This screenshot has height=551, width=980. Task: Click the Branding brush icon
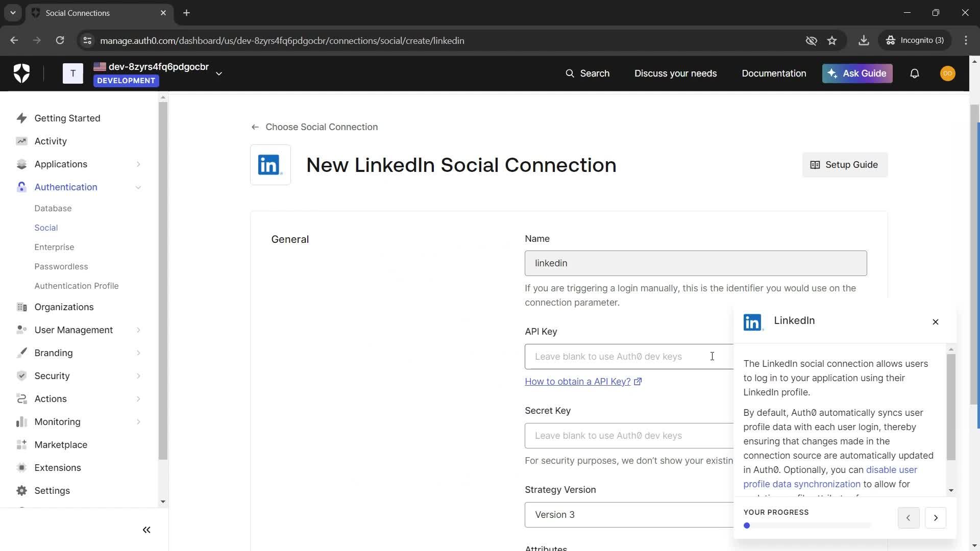point(21,353)
